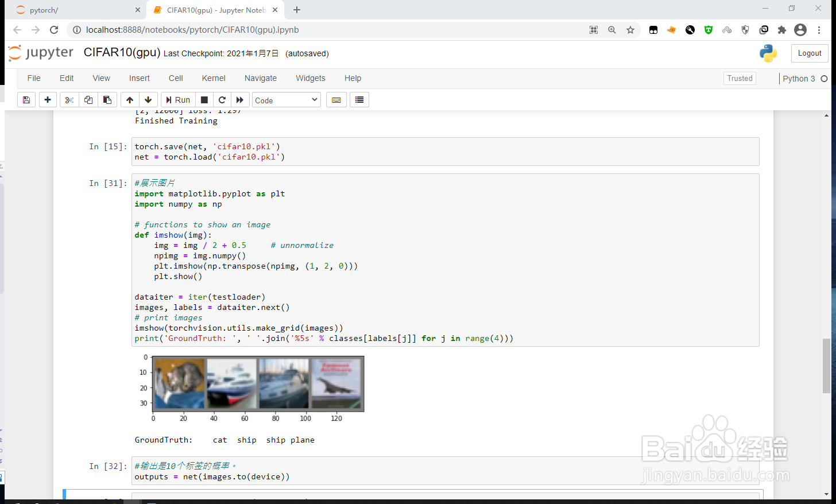Click the scrollbar down arrow
836x504 pixels.
pyautogui.click(x=826, y=494)
